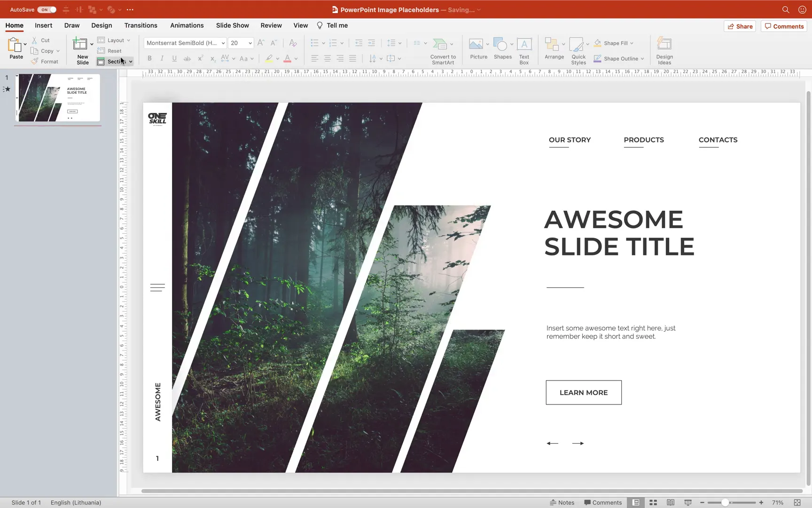
Task: Apply the text highlight color
Action: coord(269,58)
